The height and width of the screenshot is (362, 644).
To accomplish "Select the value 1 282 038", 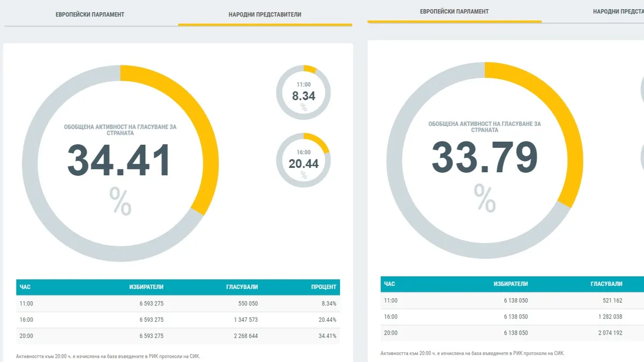I will pyautogui.click(x=609, y=316).
